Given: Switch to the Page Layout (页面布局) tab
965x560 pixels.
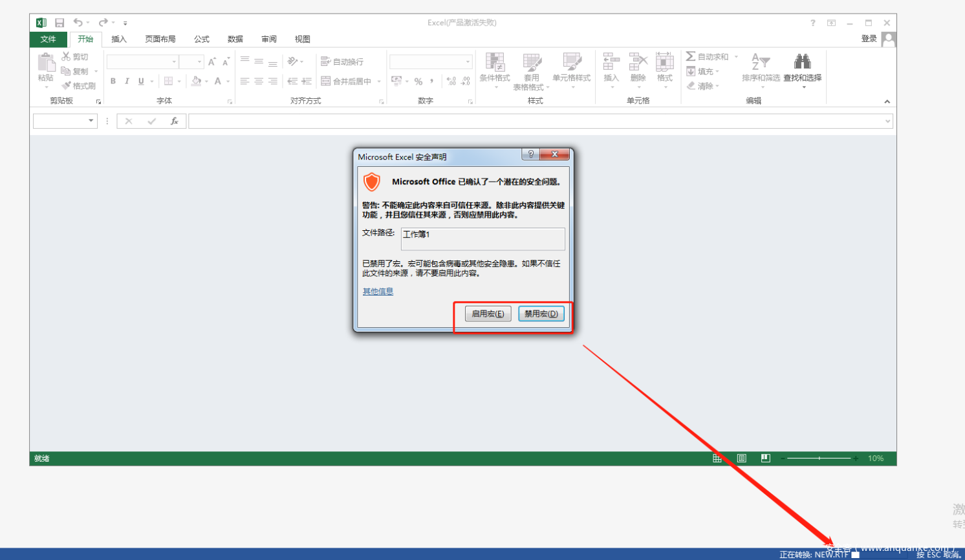Looking at the screenshot, I should tap(160, 39).
